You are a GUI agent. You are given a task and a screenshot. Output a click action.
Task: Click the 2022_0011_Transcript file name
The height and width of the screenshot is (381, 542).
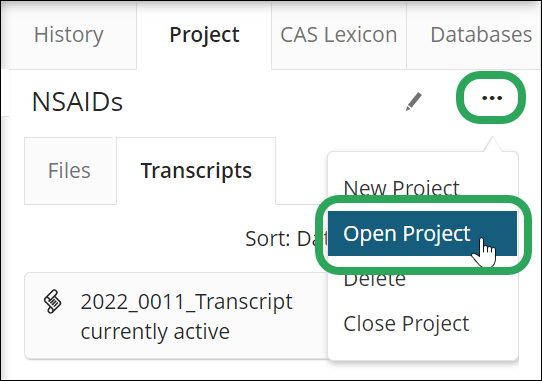187,302
